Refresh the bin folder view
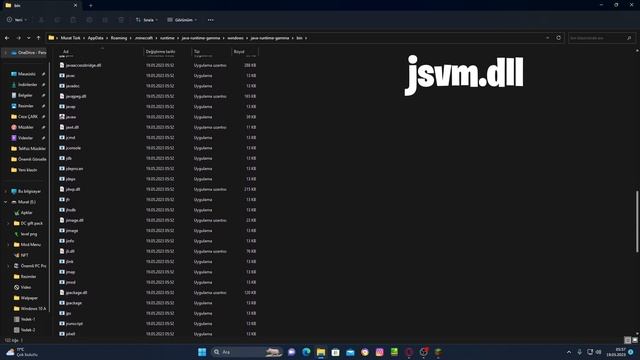640x360 pixels. pos(558,38)
